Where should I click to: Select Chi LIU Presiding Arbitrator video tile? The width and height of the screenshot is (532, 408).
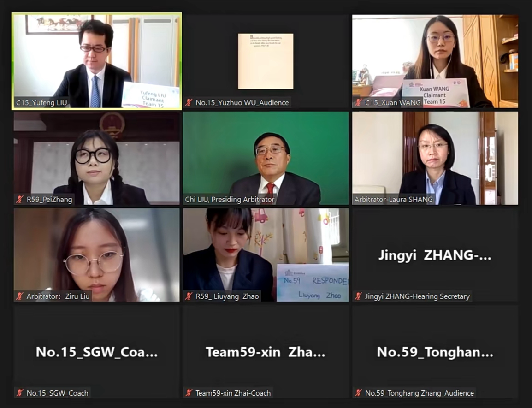[x=266, y=158]
